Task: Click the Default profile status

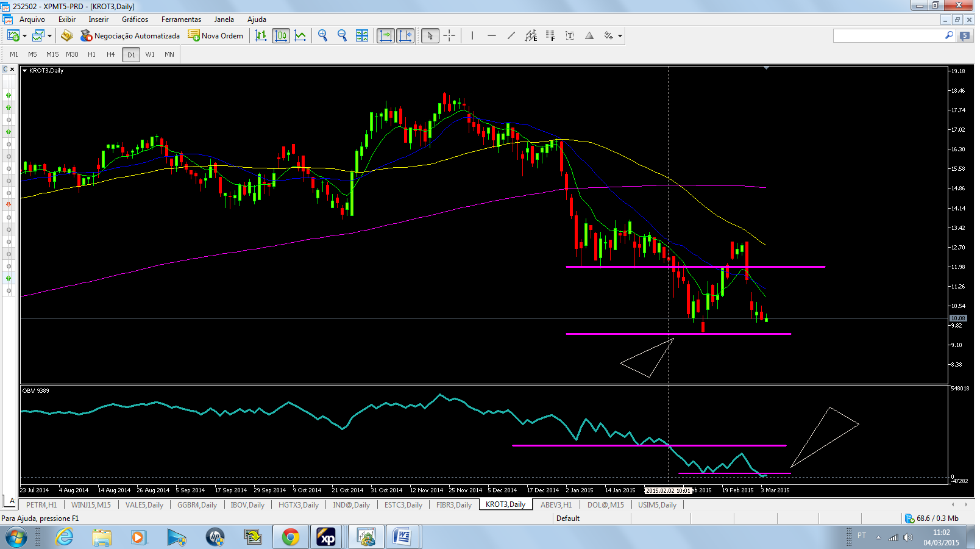Action: 568,518
